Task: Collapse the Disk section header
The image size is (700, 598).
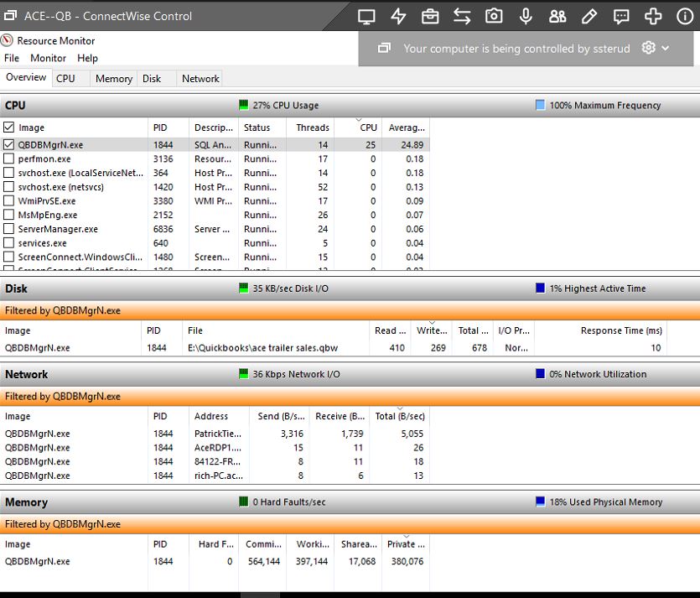Action: [16, 289]
